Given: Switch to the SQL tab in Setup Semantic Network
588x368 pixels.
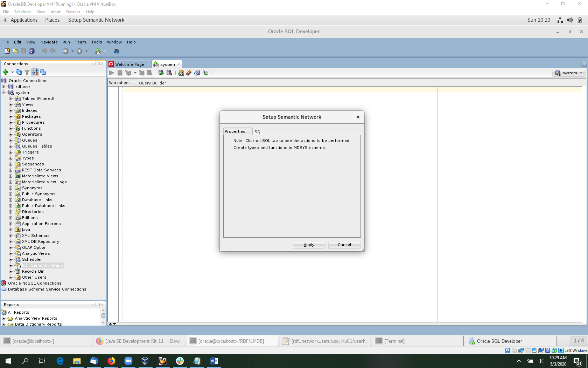Looking at the screenshot, I should tap(258, 131).
